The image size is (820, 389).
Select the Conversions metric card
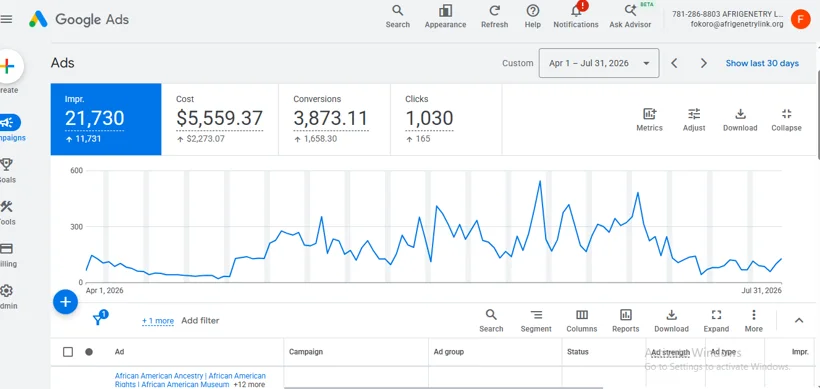click(334, 119)
